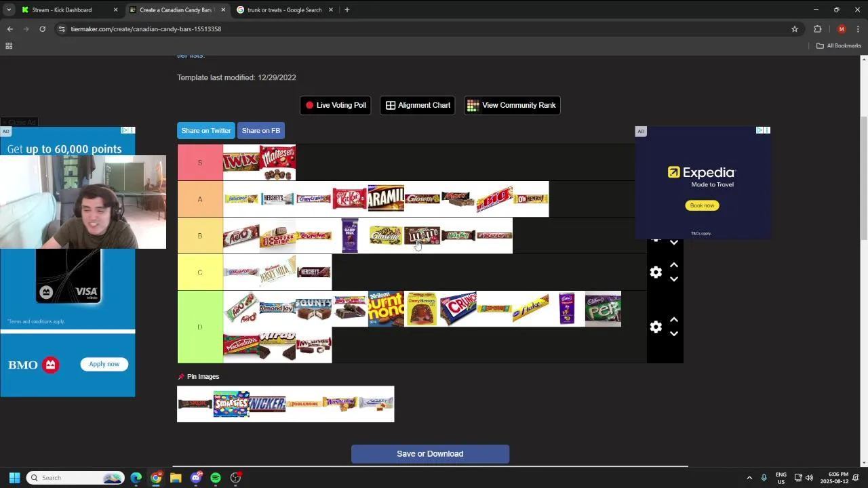
Task: Move tier C row down with its arrow
Action: (x=674, y=279)
